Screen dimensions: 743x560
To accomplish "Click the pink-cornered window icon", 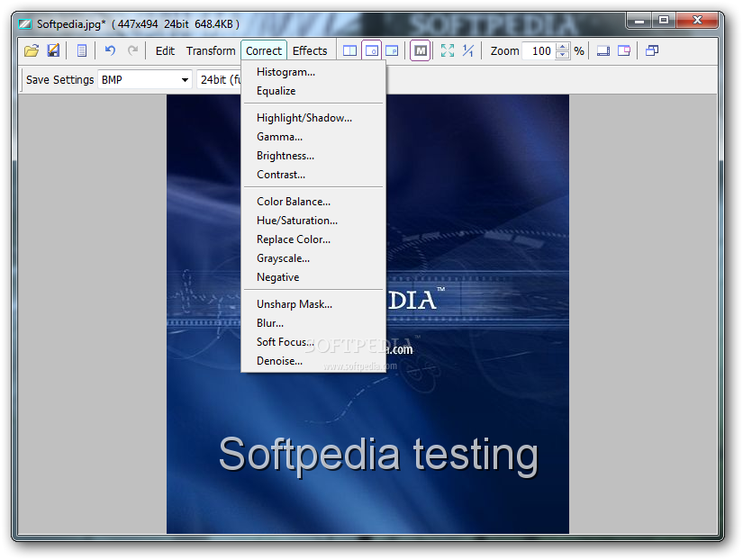I will (x=624, y=50).
